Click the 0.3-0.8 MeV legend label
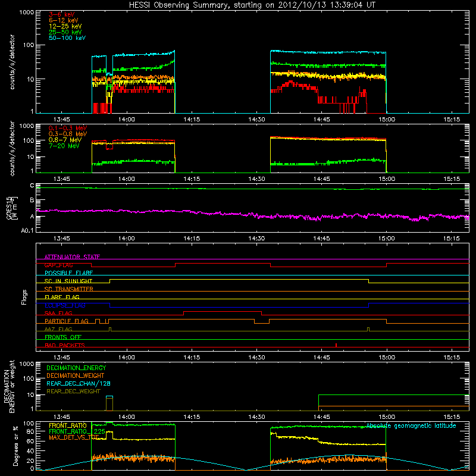 (x=68, y=134)
